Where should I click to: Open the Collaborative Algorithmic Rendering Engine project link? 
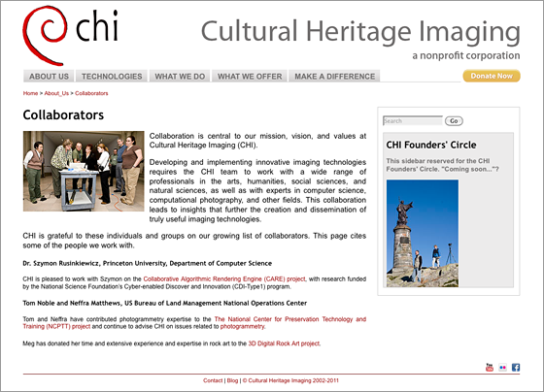click(x=224, y=279)
